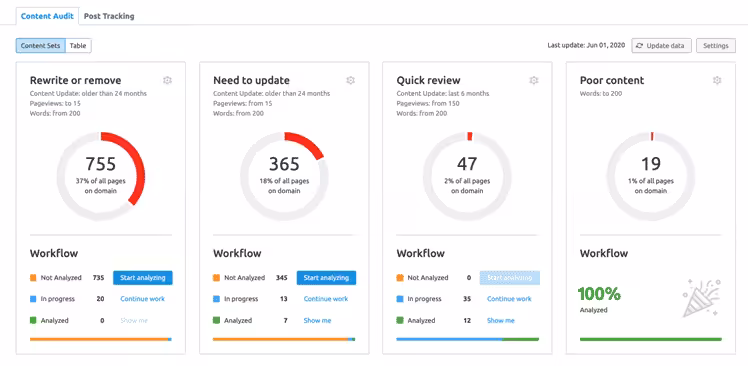Viewport: 748px width, 366px height.
Task: Click Analyzed count 12
Action: point(467,321)
